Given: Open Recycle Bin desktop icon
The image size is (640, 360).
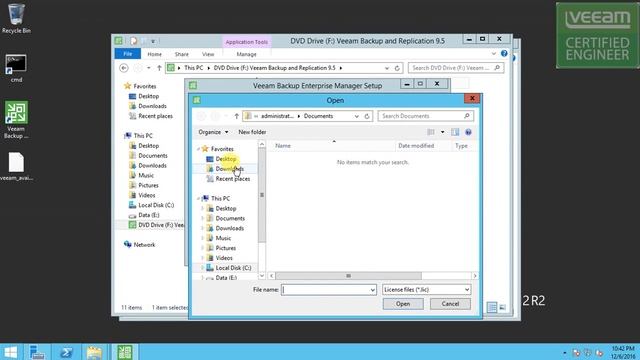Looking at the screenshot, I should [x=16, y=18].
